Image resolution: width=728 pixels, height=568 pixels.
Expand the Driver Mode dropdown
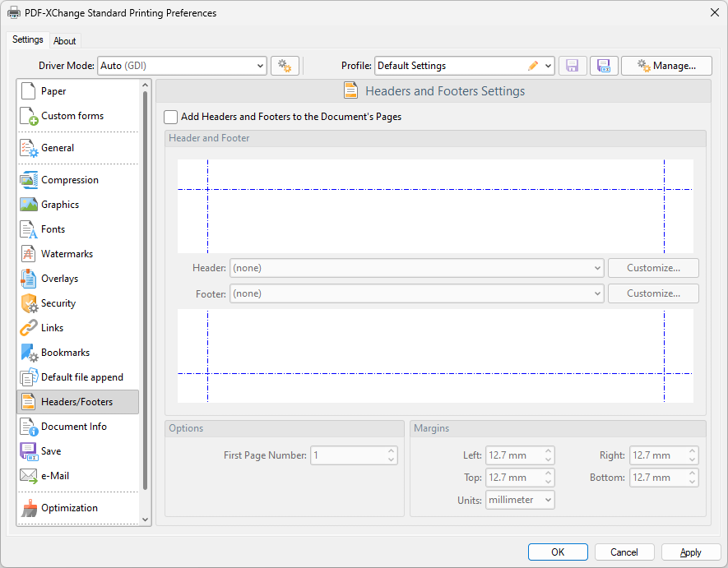click(260, 66)
